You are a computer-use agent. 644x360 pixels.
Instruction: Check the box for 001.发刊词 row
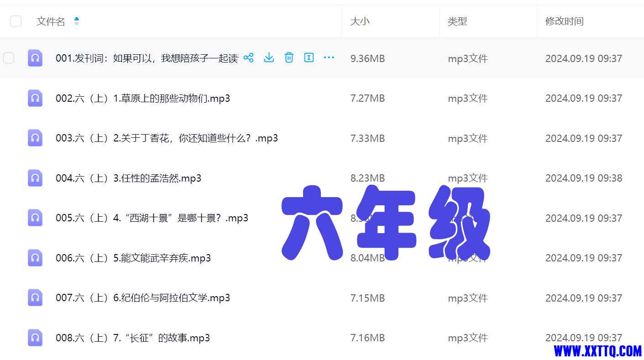[x=9, y=58]
